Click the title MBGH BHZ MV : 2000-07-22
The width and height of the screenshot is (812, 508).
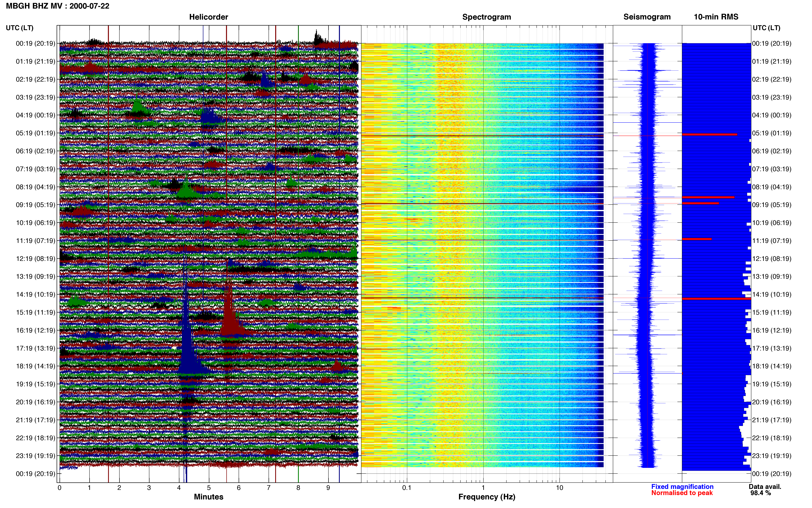(57, 6)
